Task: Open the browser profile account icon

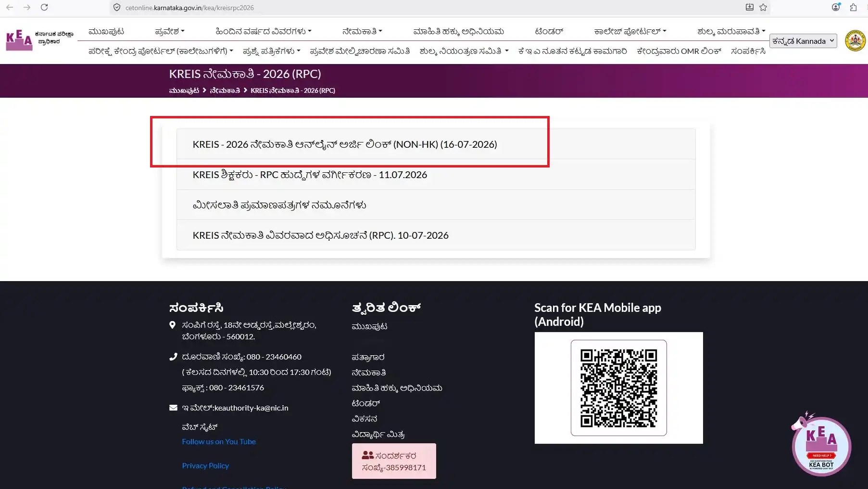Action: [x=836, y=7]
